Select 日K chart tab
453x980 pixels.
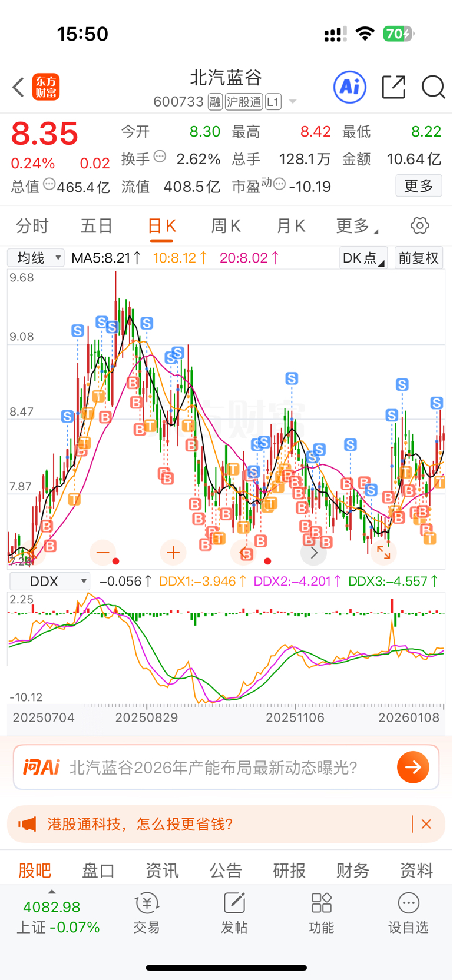[x=161, y=225]
